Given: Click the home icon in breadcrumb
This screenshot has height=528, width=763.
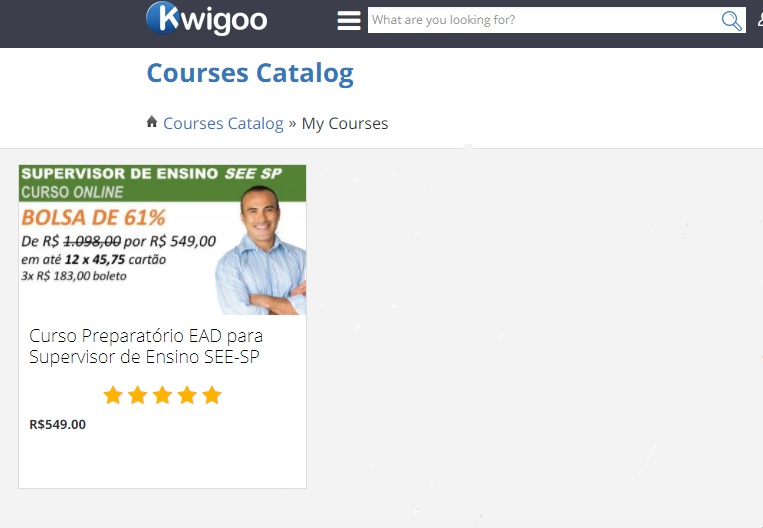Looking at the screenshot, I should point(152,121).
